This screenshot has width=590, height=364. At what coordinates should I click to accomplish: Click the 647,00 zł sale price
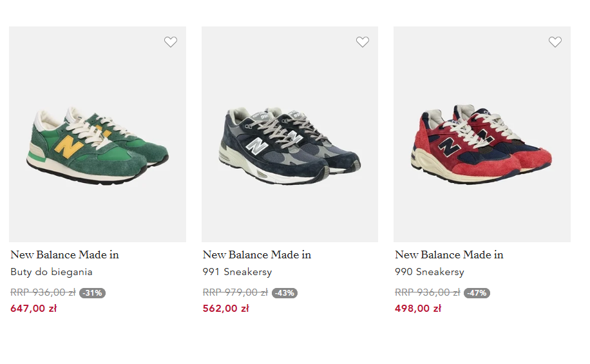[33, 308]
